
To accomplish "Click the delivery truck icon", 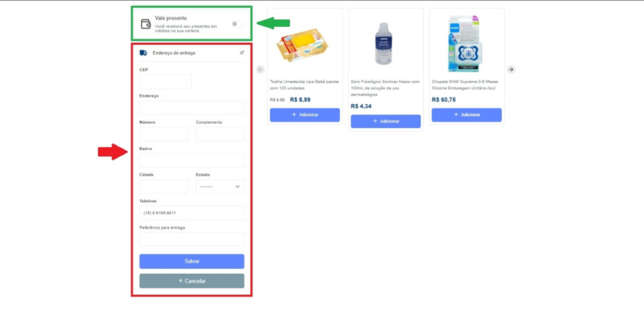I will (143, 53).
